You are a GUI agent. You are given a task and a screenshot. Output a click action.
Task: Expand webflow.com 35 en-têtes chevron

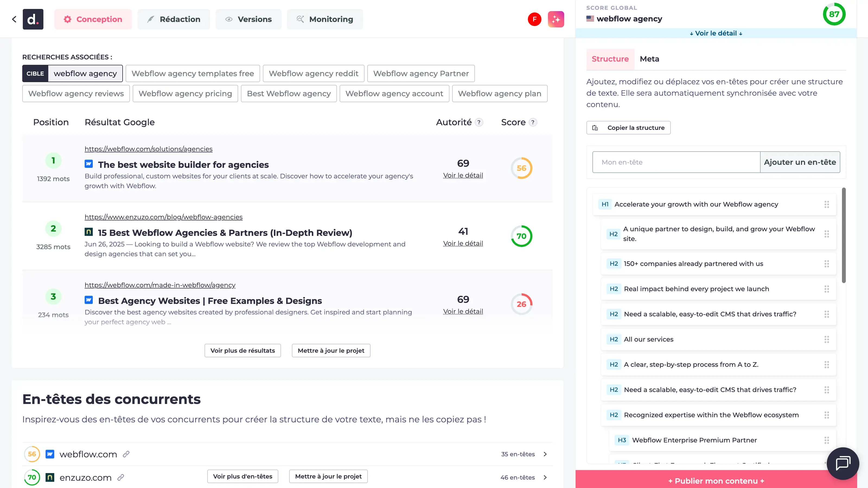click(x=545, y=454)
